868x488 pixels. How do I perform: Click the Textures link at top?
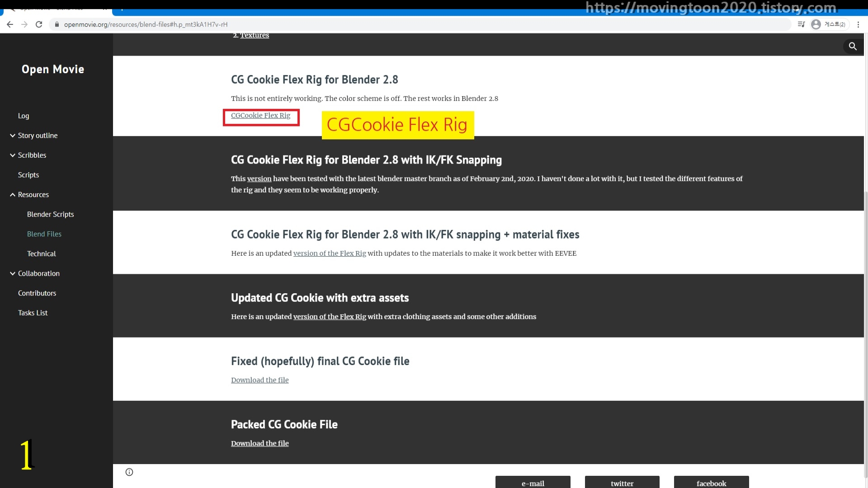pos(255,35)
